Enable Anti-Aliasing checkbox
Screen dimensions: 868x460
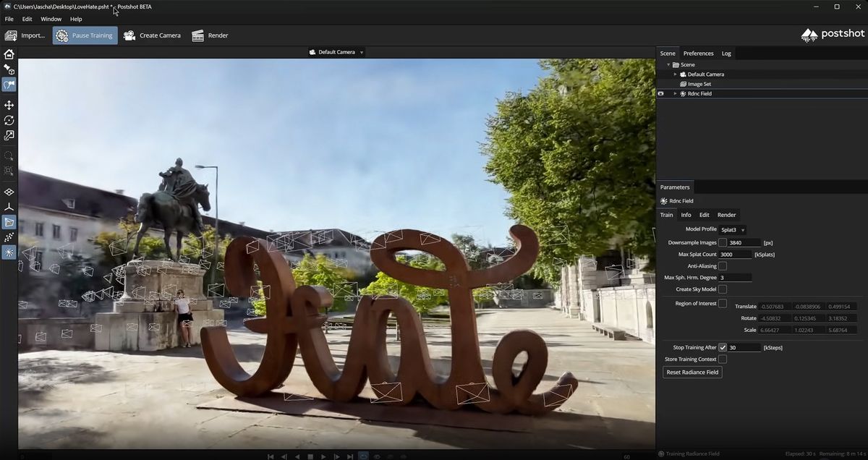[x=723, y=266]
